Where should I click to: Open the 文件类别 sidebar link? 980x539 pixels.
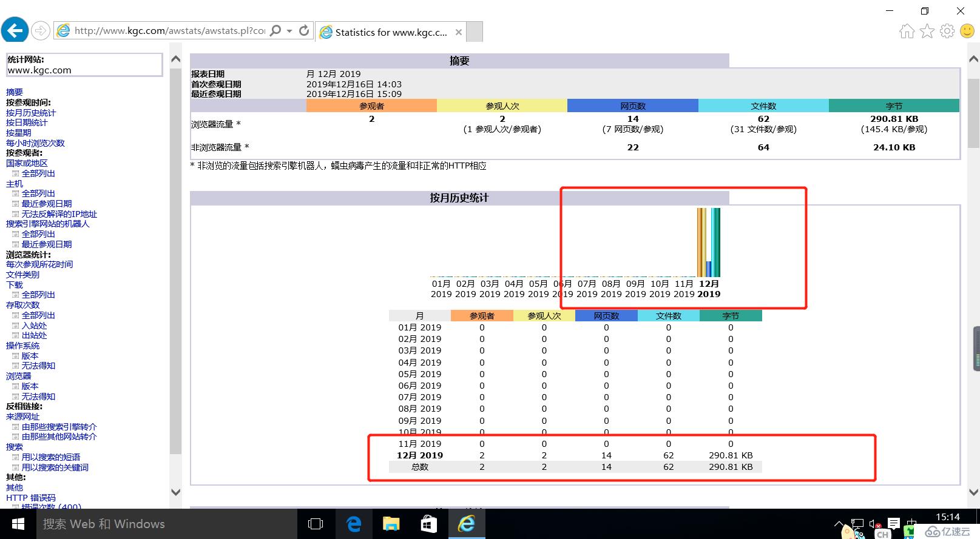(23, 275)
